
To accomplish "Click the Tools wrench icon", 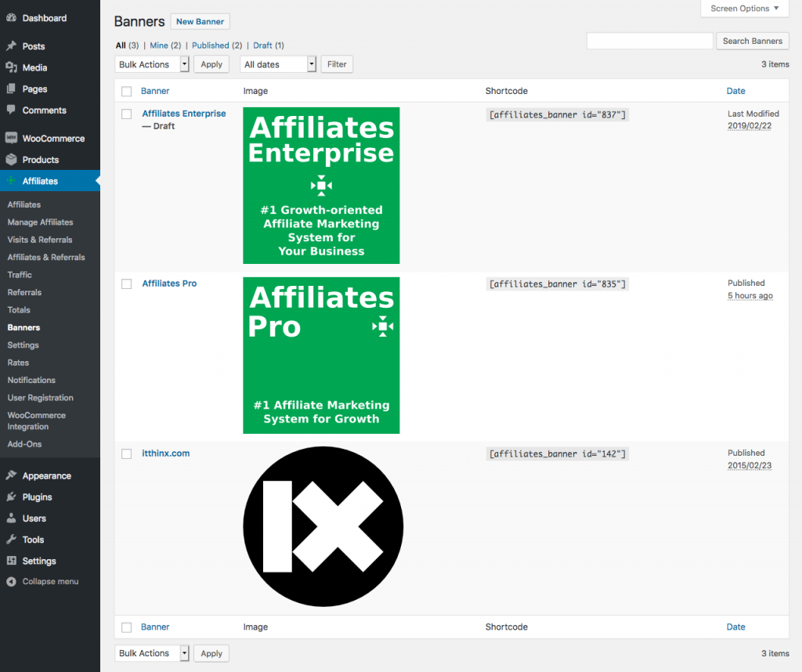I will 11,540.
